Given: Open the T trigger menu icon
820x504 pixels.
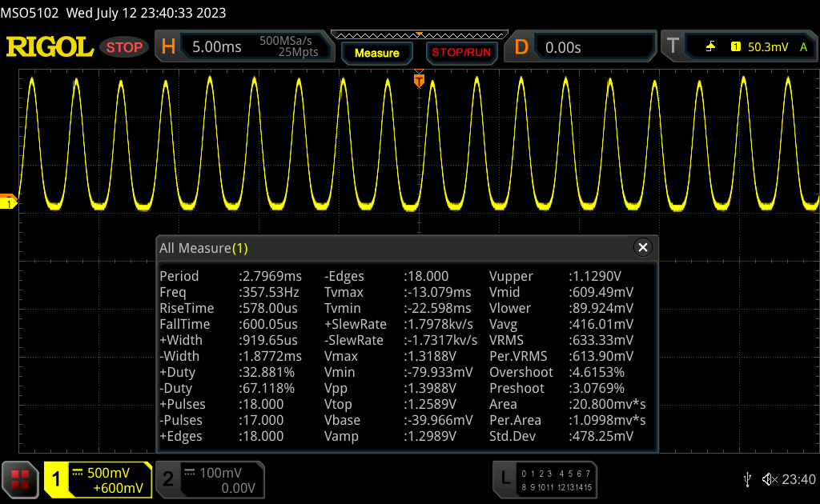Looking at the screenshot, I should [673, 46].
